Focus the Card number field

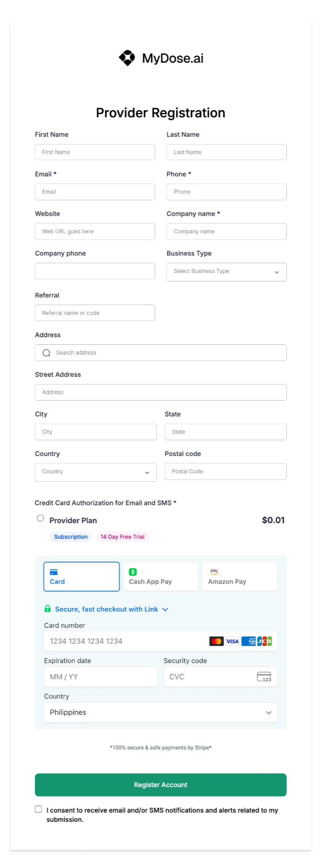point(125,641)
